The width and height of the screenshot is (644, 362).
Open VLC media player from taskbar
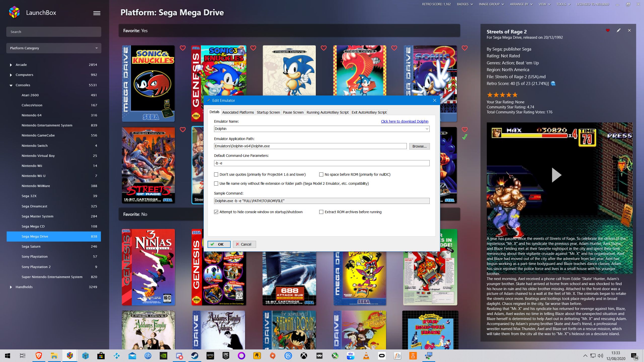pos(366,356)
